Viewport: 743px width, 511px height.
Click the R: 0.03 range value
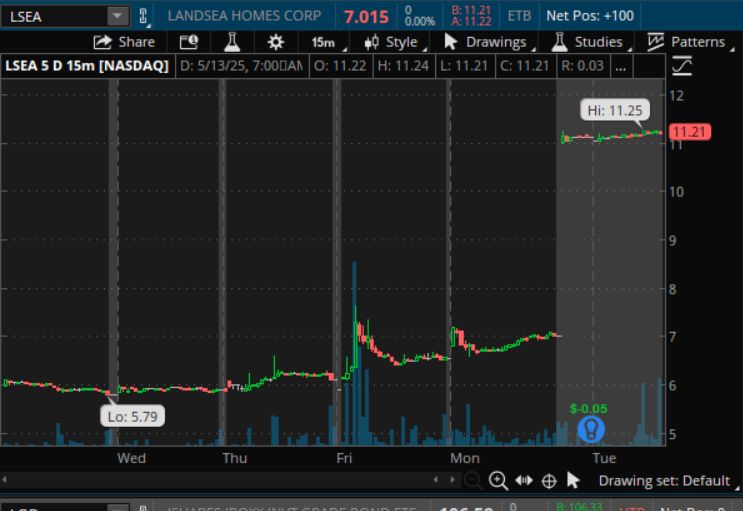[x=582, y=66]
